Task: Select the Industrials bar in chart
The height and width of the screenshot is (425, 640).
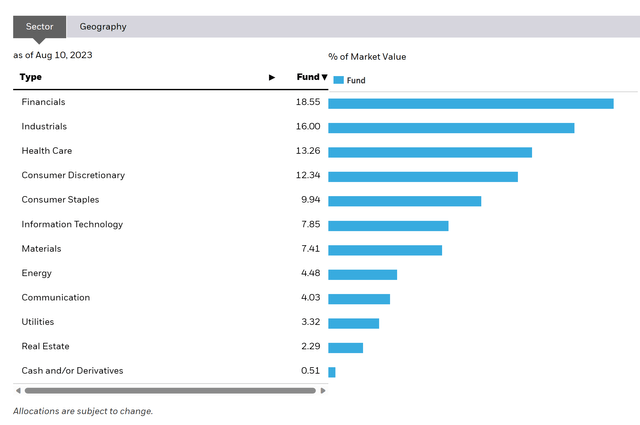Action: pyautogui.click(x=451, y=128)
